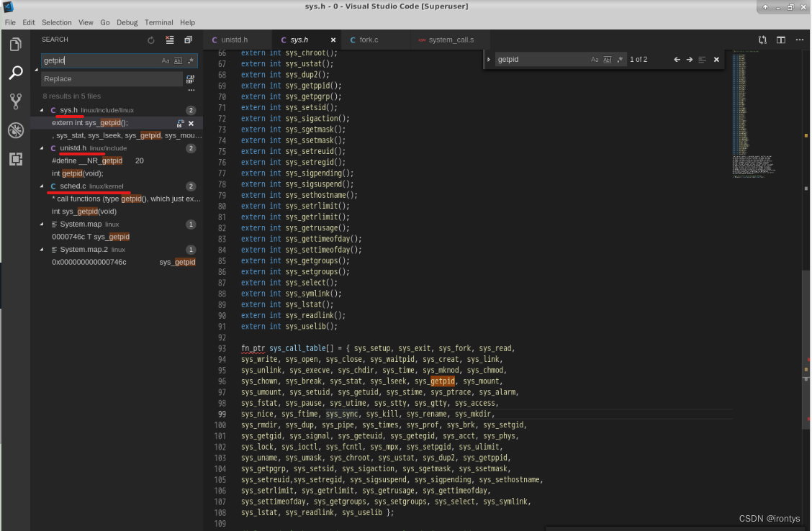812x531 pixels.
Task: Switch to the fork.c tab
Action: [x=369, y=40]
